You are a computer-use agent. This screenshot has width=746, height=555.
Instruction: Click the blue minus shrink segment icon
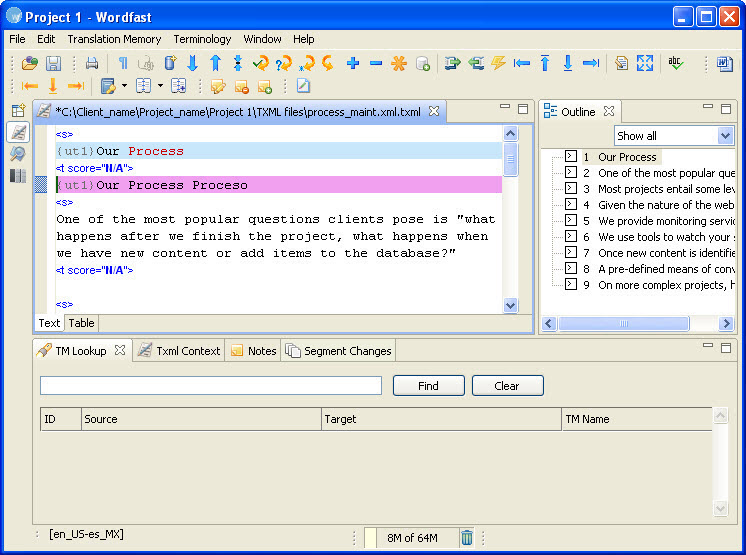[x=376, y=63]
